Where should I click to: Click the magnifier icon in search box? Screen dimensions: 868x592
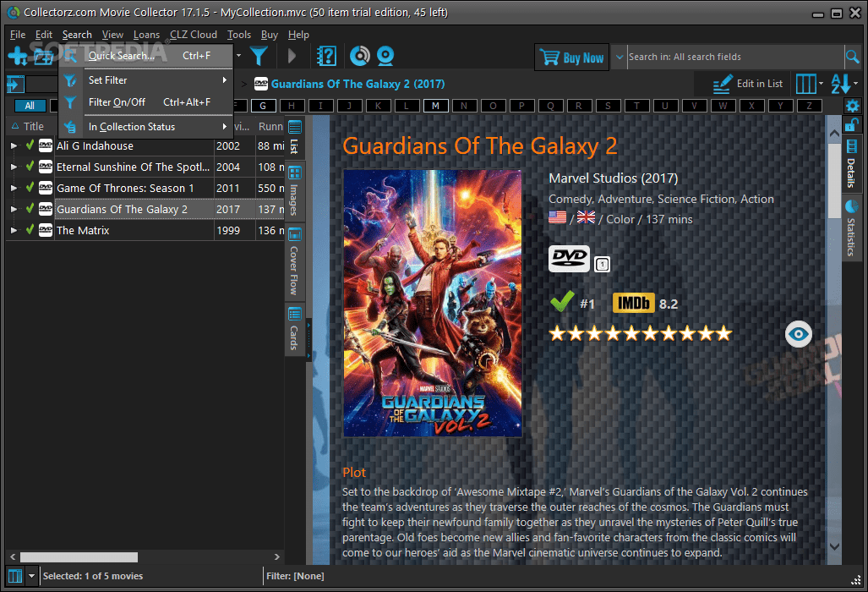tap(853, 57)
